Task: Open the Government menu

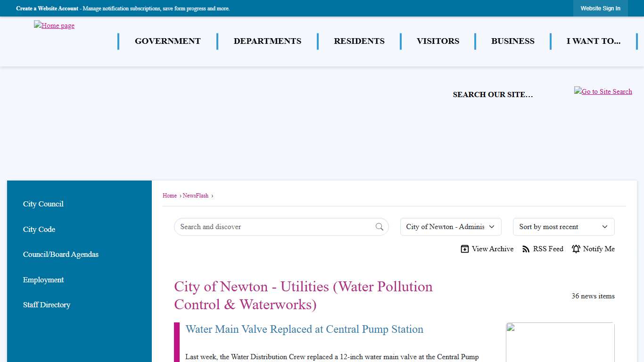Action: click(x=167, y=41)
